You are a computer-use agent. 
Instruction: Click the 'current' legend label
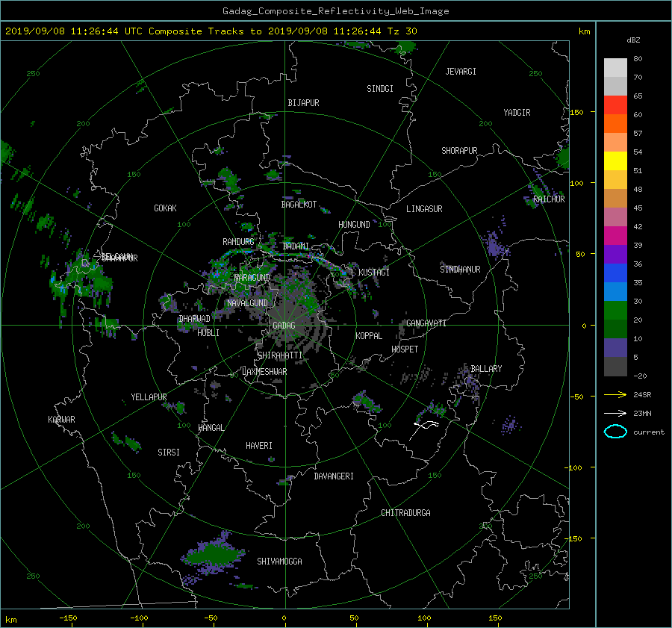(x=649, y=432)
